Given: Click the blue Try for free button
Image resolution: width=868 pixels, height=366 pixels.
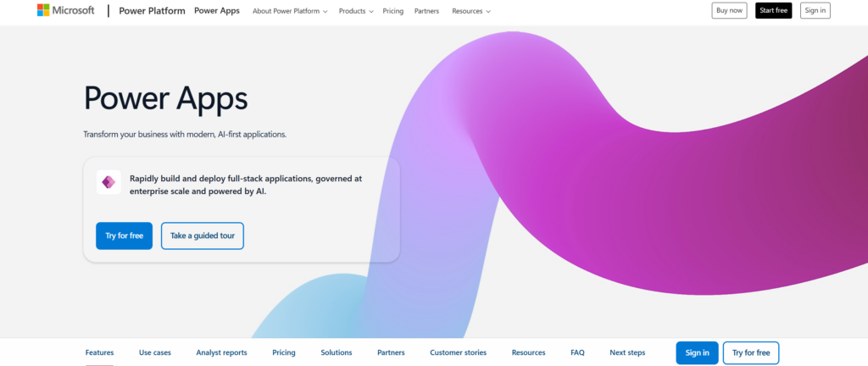Looking at the screenshot, I should coord(124,236).
